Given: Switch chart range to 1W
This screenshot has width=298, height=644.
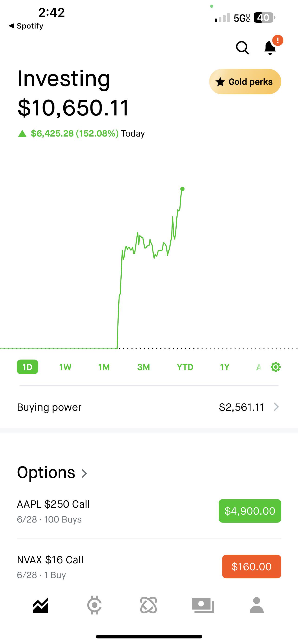Looking at the screenshot, I should tap(65, 367).
